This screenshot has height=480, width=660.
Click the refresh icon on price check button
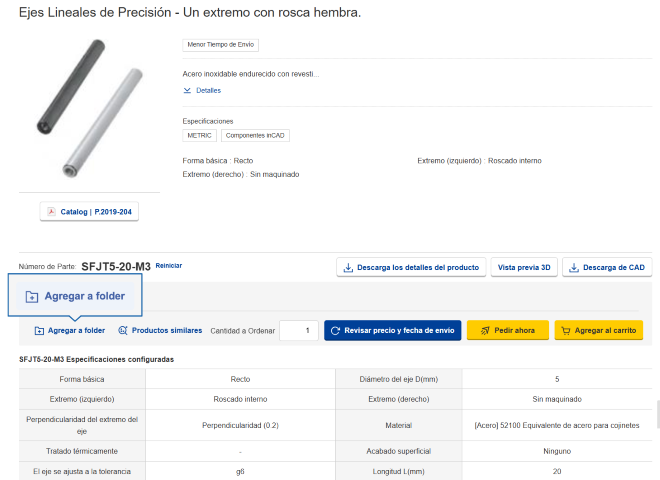(x=335, y=330)
